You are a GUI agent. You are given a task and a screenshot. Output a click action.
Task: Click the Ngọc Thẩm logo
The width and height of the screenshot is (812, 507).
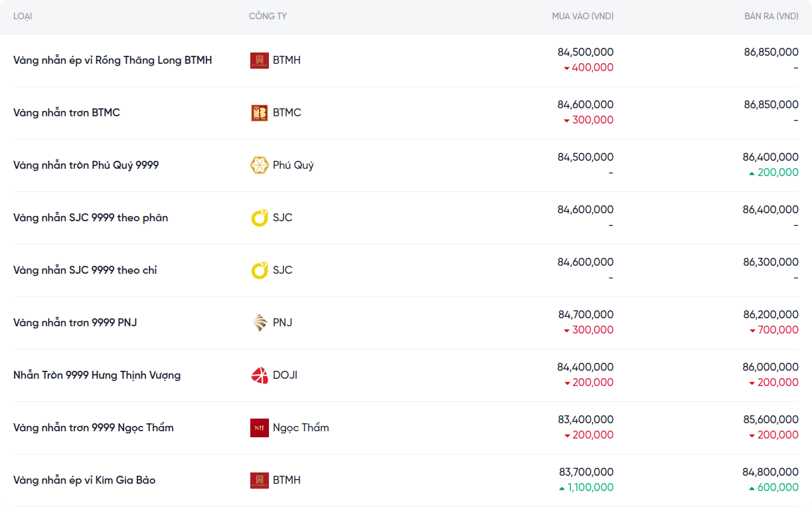259,428
